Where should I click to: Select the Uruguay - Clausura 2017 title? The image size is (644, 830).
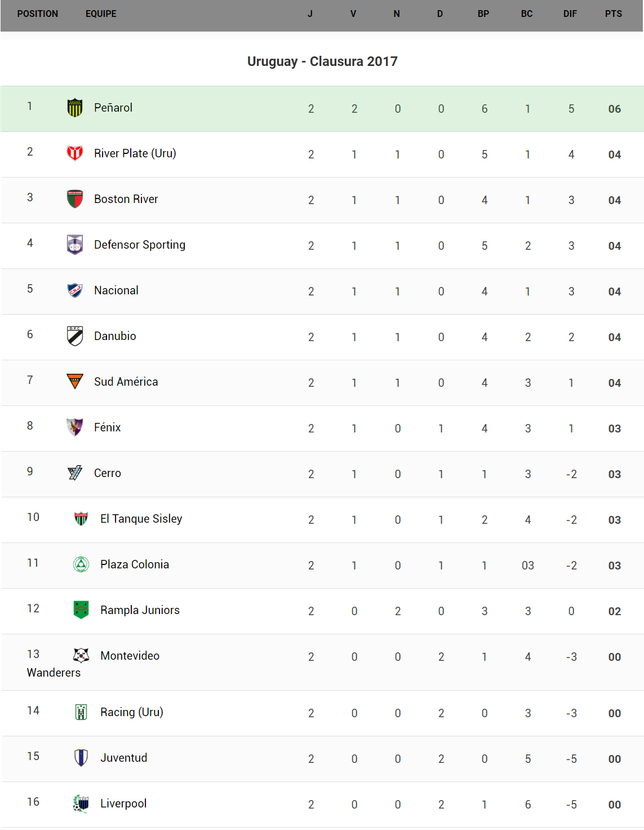coord(322,61)
